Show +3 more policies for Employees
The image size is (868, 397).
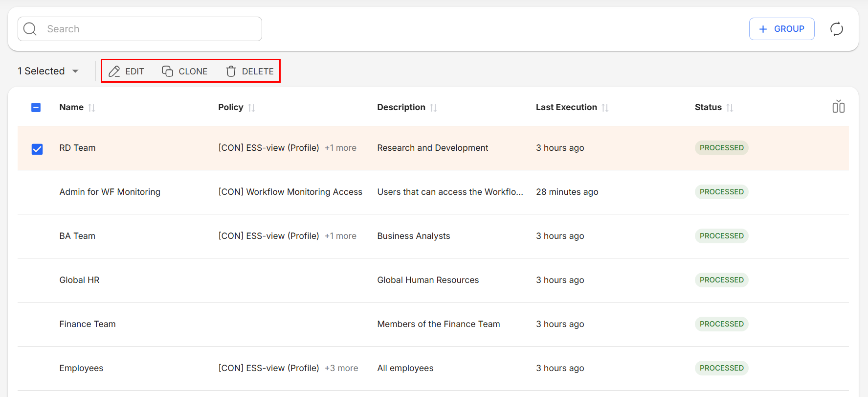pos(341,368)
